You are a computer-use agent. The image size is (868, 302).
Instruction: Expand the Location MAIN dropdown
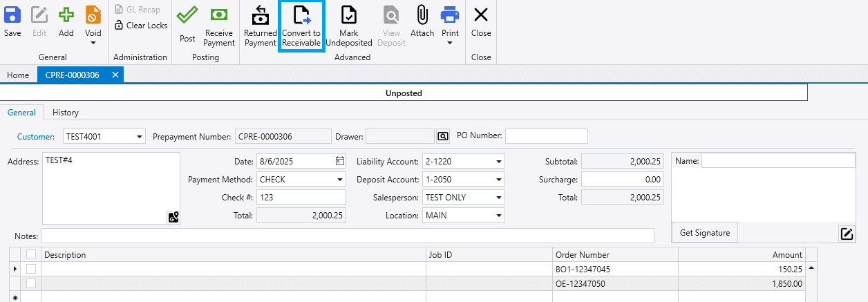[499, 215]
